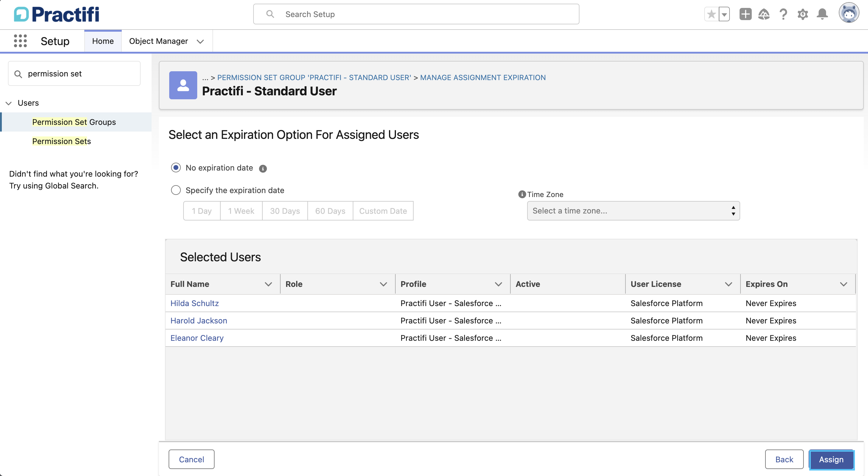Click the Back button
The height and width of the screenshot is (476, 868).
pyautogui.click(x=784, y=459)
